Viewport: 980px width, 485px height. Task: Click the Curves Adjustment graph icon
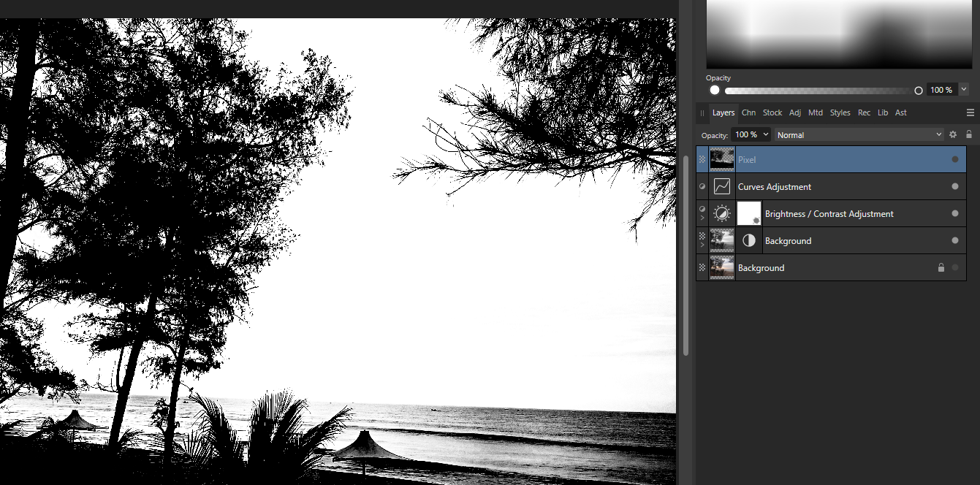(x=722, y=186)
